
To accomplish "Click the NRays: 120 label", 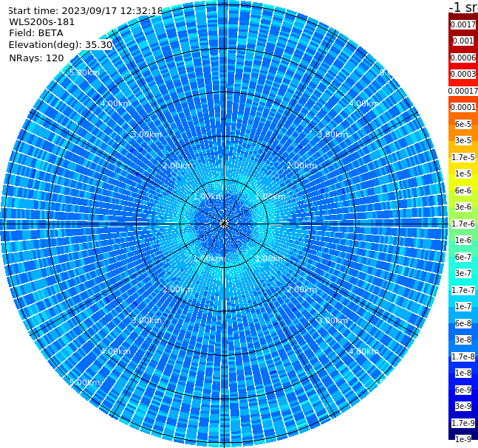I will [x=36, y=58].
